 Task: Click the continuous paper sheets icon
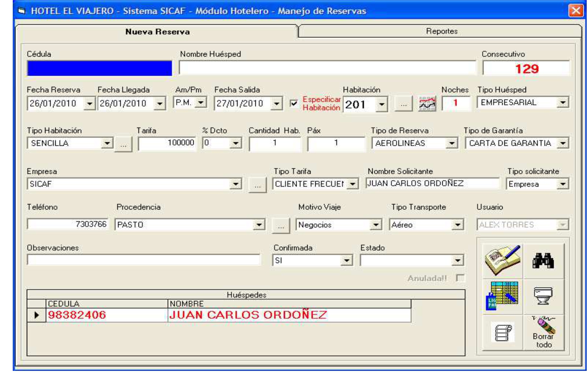(503, 332)
